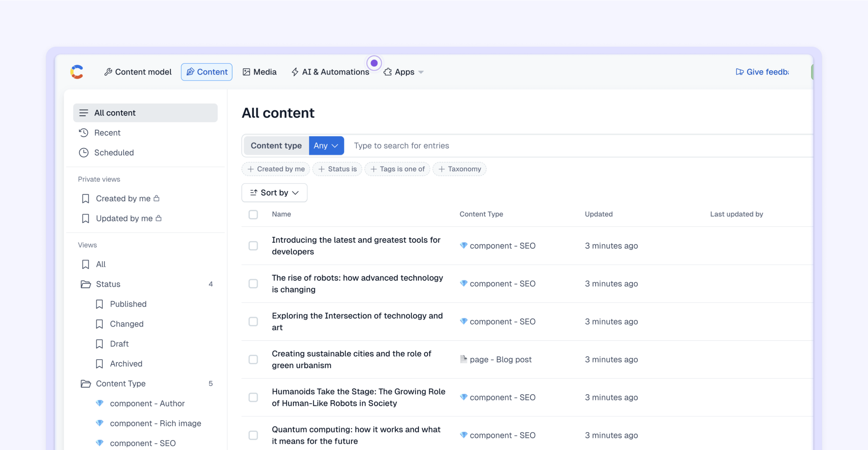
Task: Click the puzzle piece Apps icon
Action: pos(388,72)
